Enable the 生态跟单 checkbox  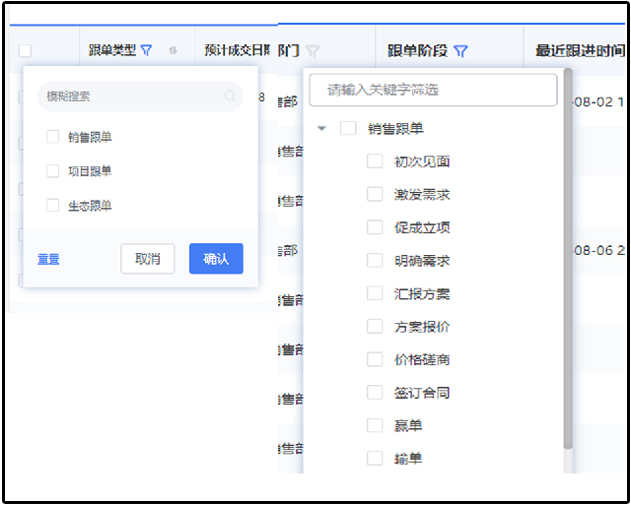pyautogui.click(x=53, y=205)
